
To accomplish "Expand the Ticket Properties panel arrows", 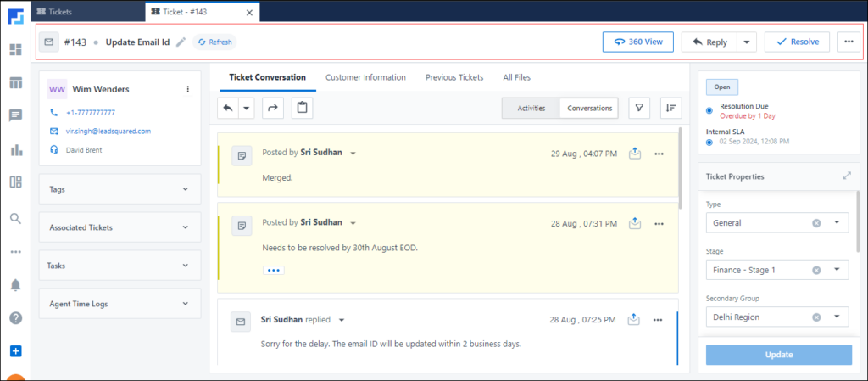I will point(847,176).
